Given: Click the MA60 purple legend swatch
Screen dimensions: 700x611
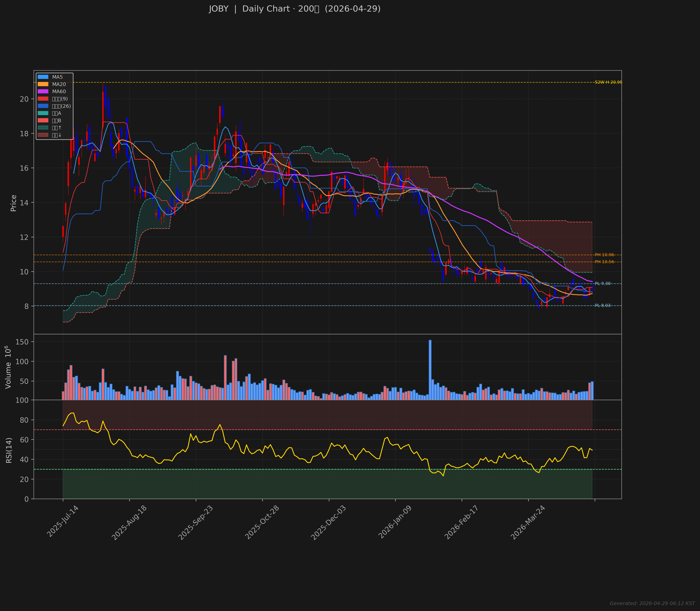Looking at the screenshot, I should 43,91.
